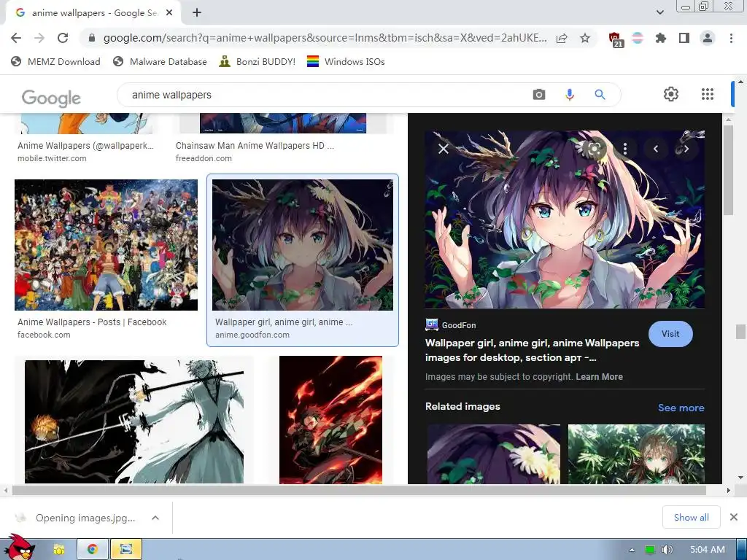This screenshot has height=560, width=747.
Task: Open the tab search chevron
Action: coord(659,12)
